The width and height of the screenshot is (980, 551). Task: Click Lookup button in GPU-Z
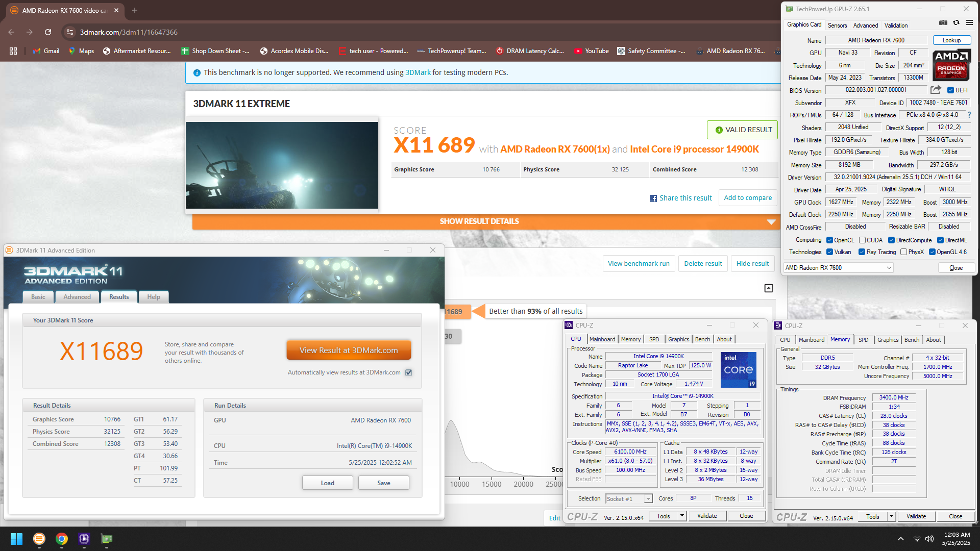[951, 40]
